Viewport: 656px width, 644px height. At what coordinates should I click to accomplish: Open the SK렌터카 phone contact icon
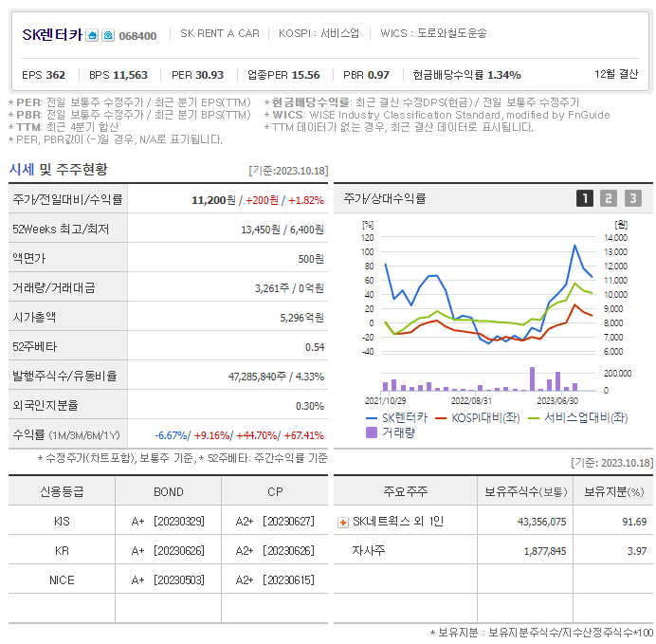point(108,35)
